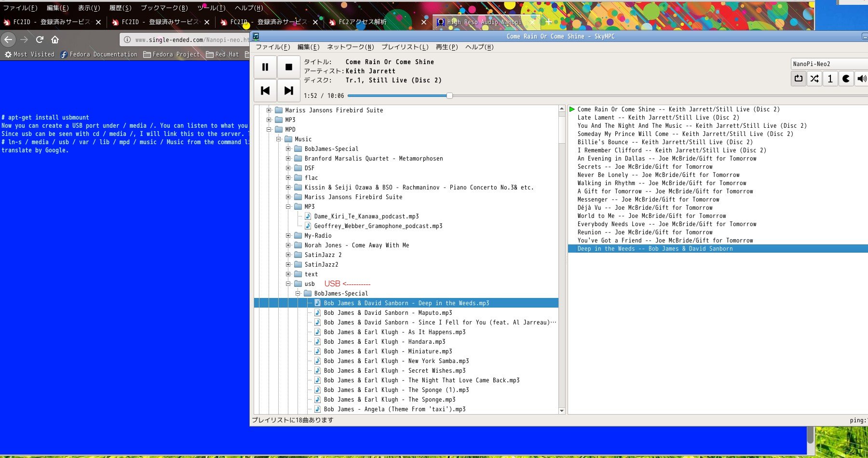Open the プレイリスト(L) menu
Image resolution: width=868 pixels, height=458 pixels.
[405, 47]
